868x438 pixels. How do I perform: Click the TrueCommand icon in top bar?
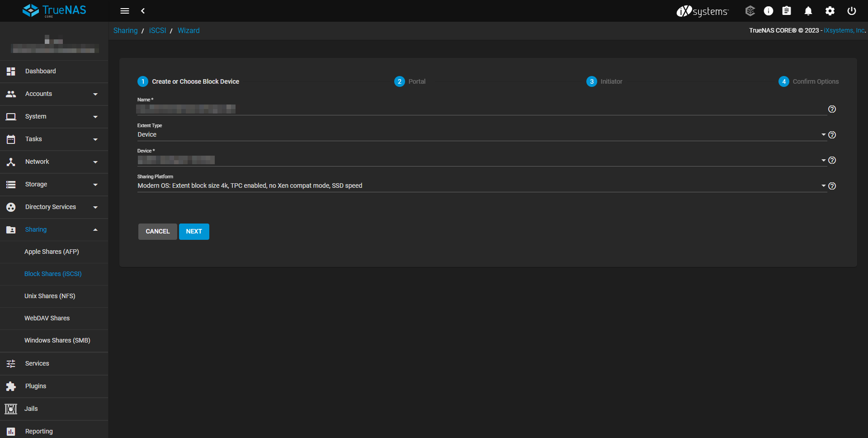[750, 11]
